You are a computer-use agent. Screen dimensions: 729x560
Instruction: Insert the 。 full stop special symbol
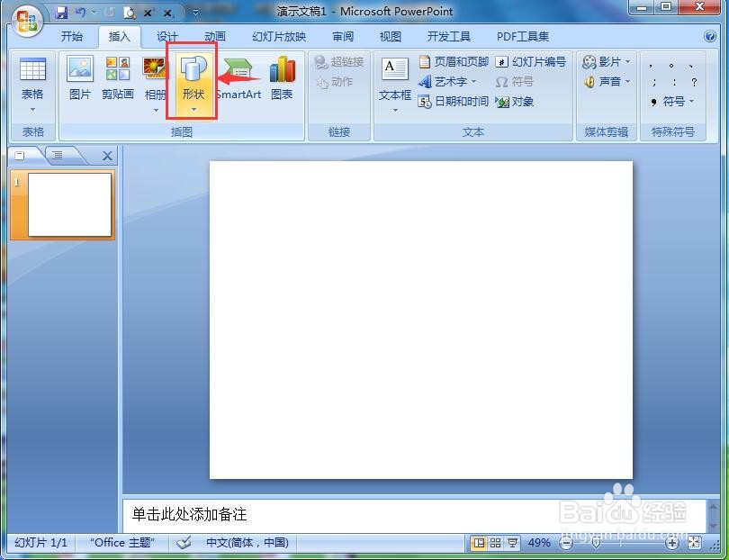671,66
